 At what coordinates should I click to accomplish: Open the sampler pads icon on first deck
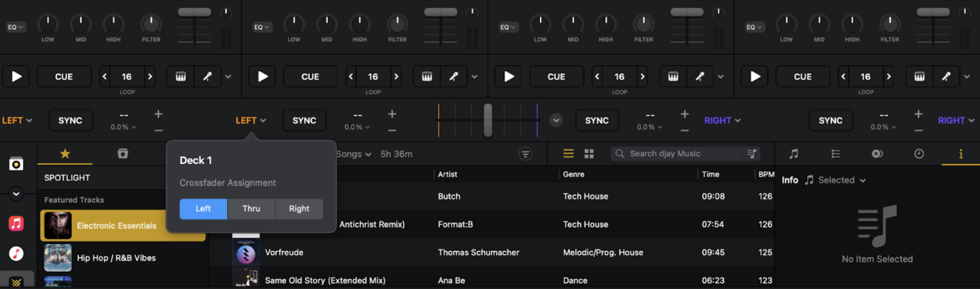pos(181,77)
